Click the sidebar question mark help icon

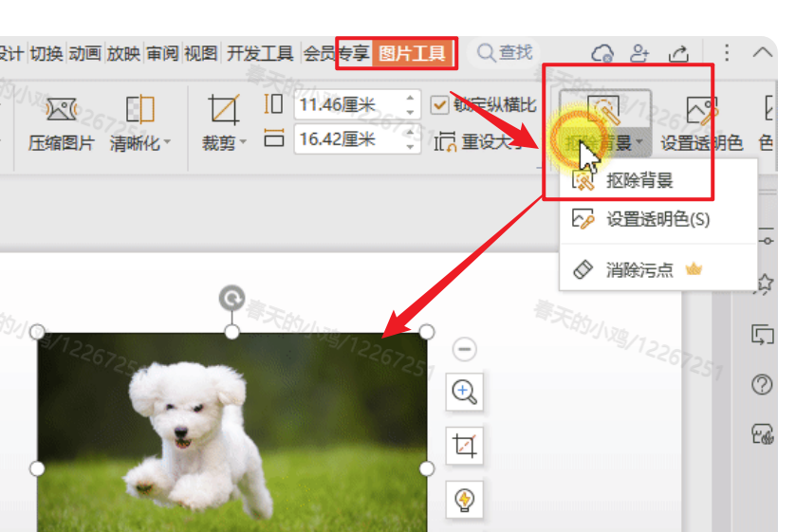(762, 384)
